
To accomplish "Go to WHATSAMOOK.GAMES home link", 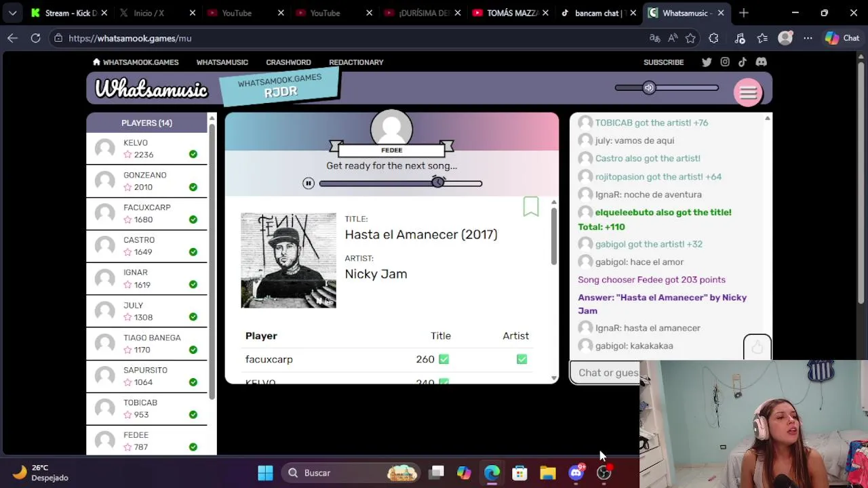I will (136, 62).
